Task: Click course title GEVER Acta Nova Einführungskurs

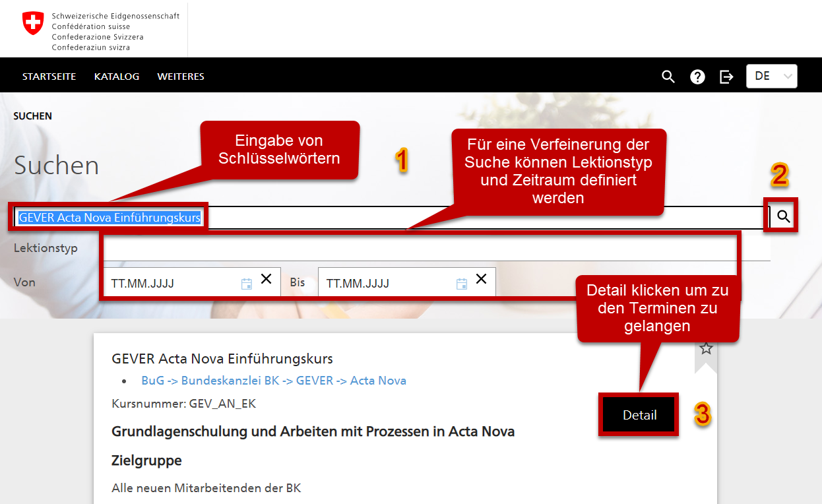Action: click(x=222, y=359)
